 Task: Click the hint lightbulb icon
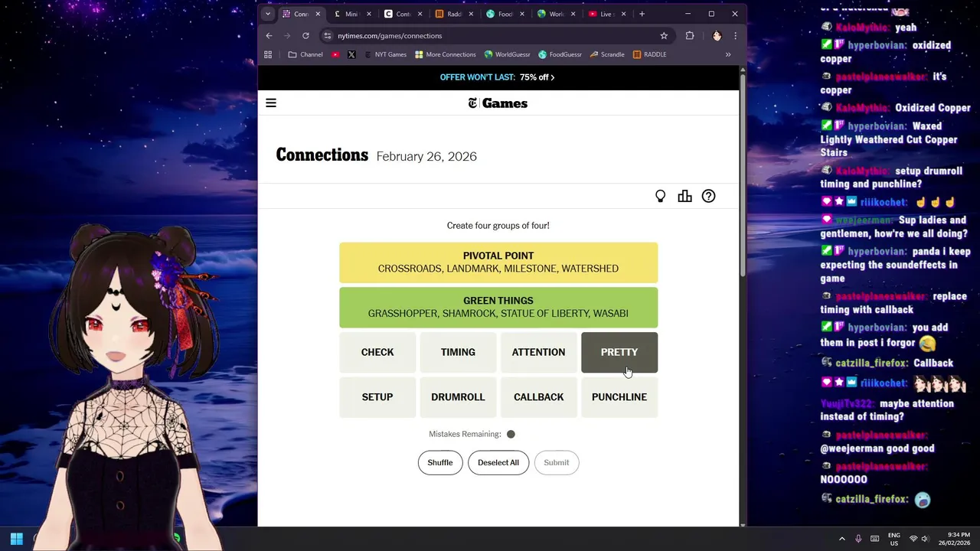click(x=660, y=197)
